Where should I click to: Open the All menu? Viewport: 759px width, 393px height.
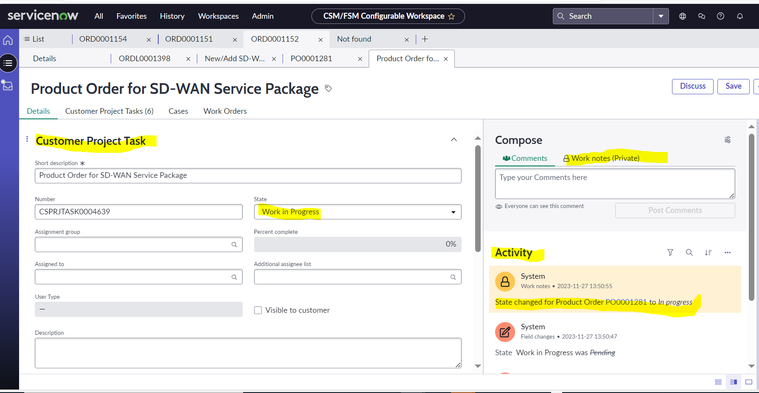99,16
